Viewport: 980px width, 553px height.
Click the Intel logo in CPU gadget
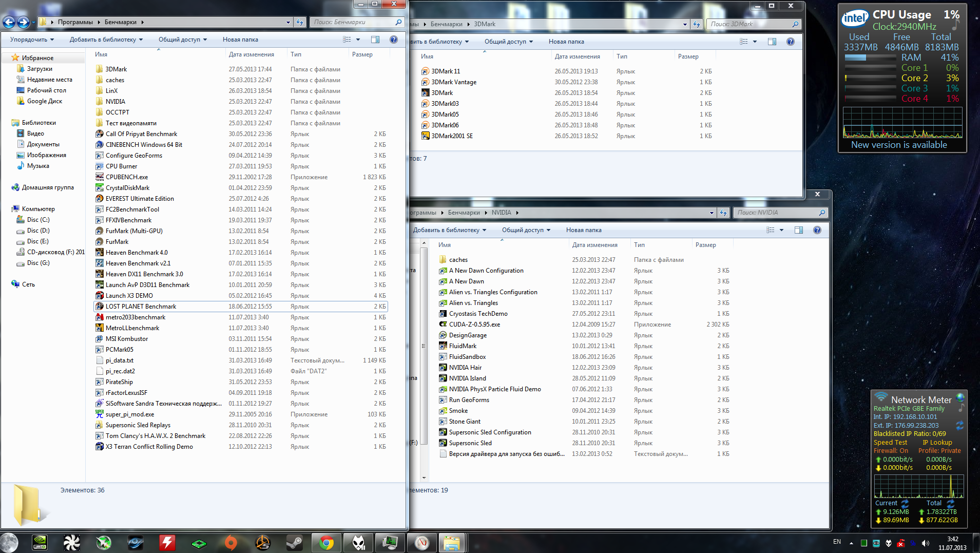point(855,18)
